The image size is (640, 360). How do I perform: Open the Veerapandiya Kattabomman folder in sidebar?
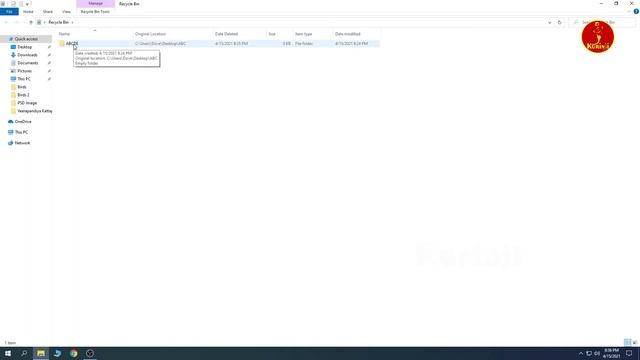[x=35, y=111]
